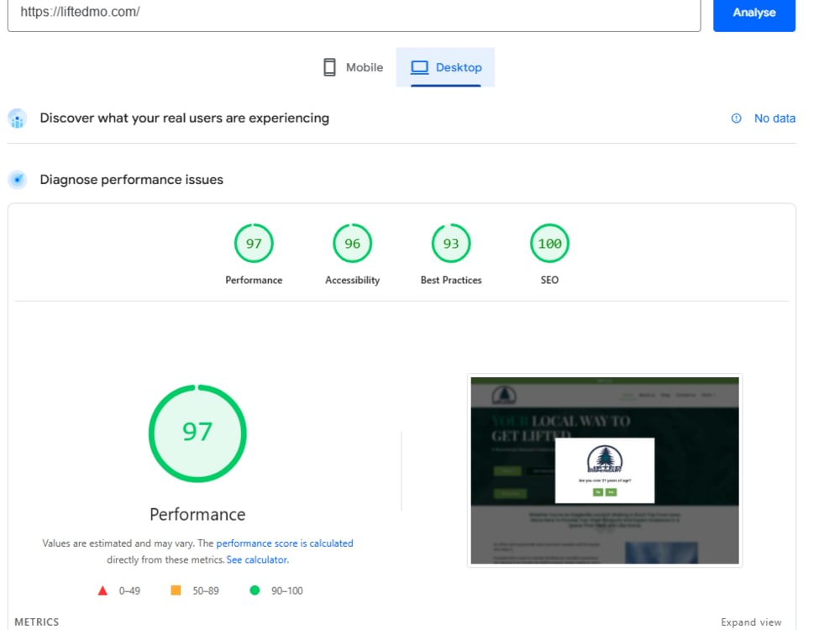840x630 pixels.
Task: Click the large Performance title below gauge
Action: click(197, 514)
